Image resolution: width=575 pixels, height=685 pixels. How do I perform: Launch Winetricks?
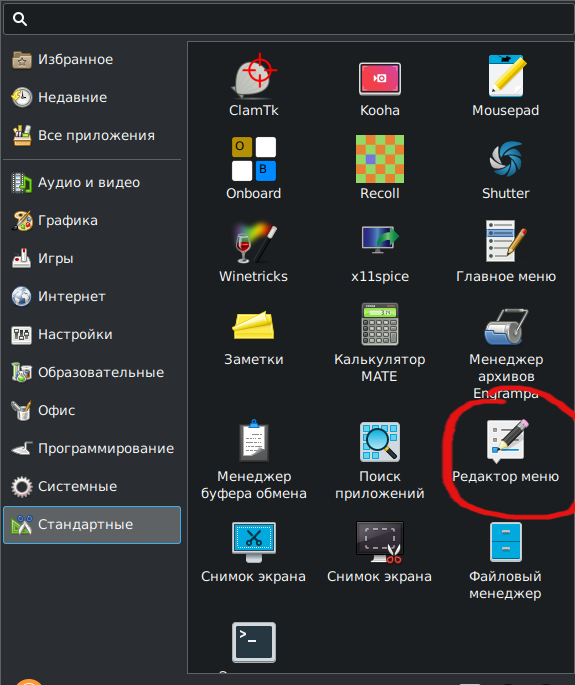click(x=254, y=251)
